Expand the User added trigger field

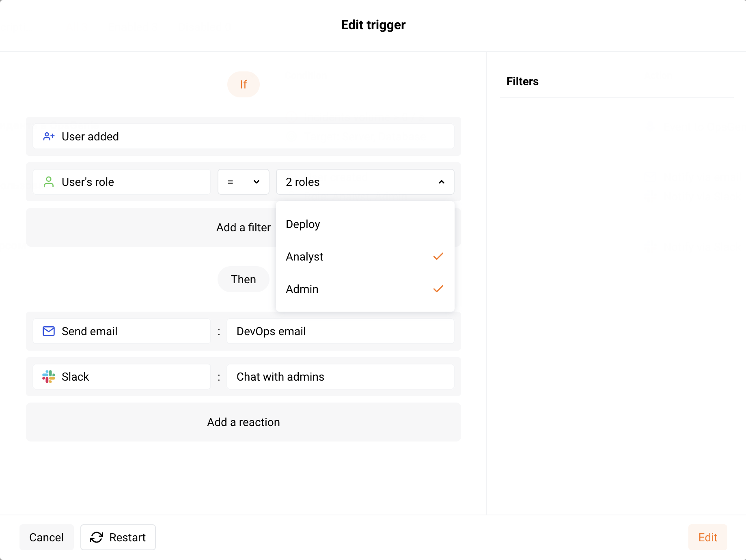point(243,136)
